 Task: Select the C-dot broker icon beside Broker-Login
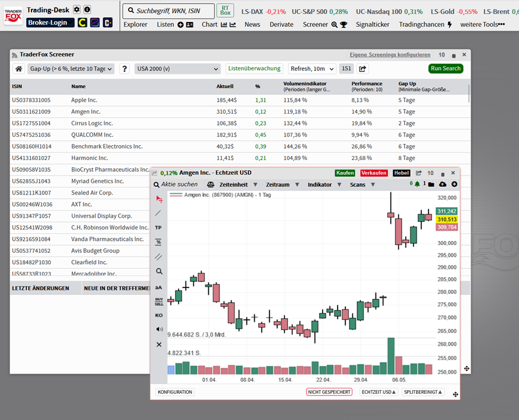[108, 23]
